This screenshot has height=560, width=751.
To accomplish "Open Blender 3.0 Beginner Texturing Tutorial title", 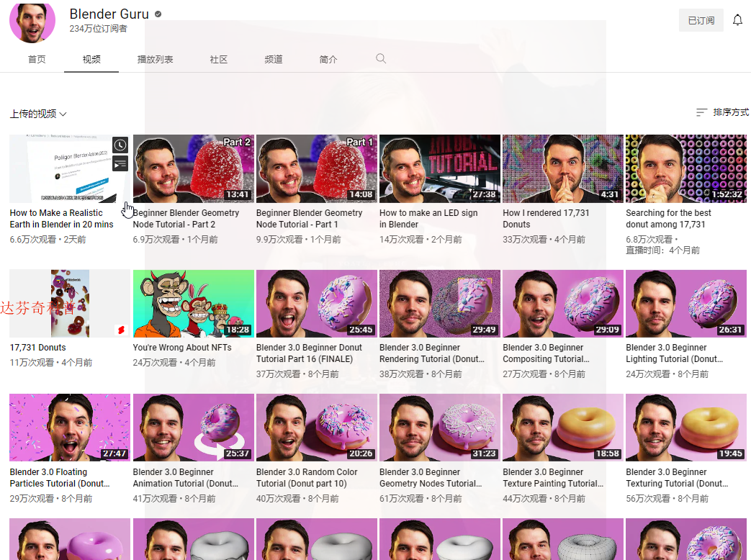I will tap(677, 478).
